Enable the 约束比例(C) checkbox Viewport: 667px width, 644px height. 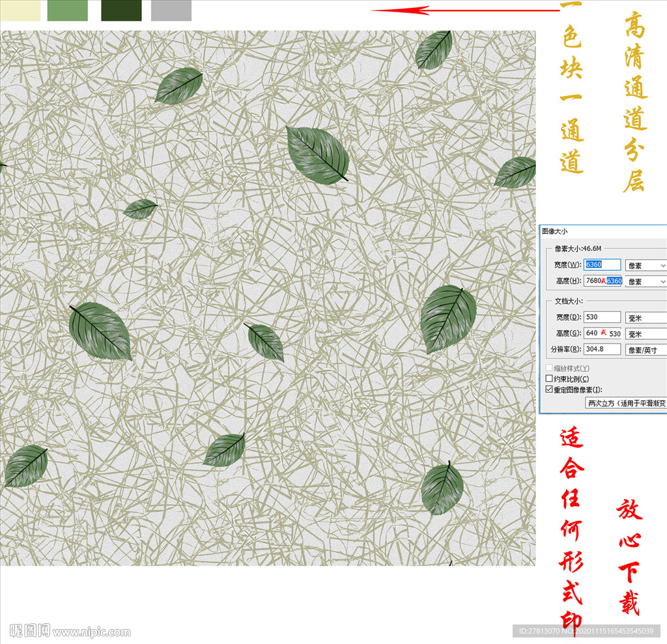pyautogui.click(x=549, y=378)
